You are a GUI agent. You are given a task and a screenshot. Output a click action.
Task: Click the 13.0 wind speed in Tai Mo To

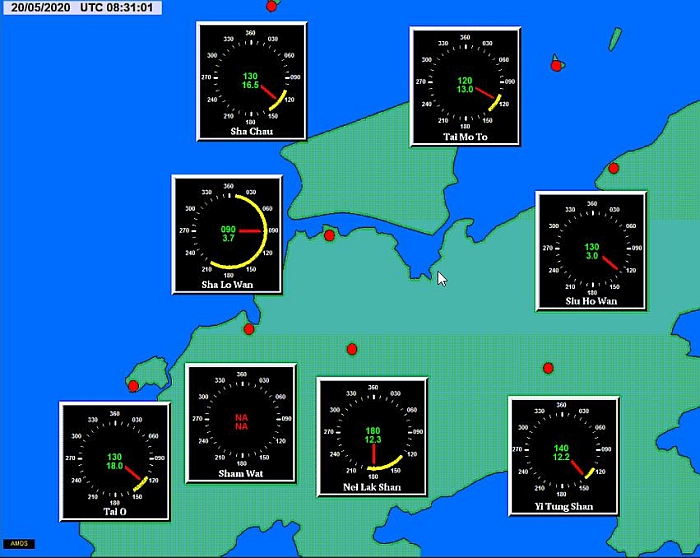[x=465, y=89]
